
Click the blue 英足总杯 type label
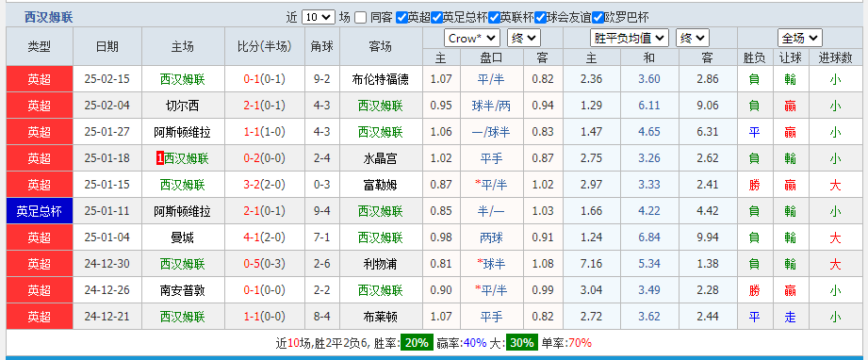tap(40, 211)
